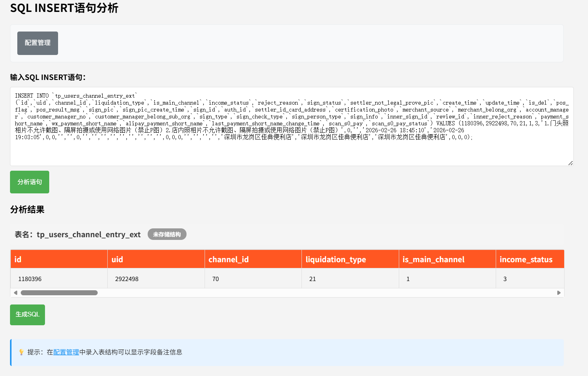
Task: Click the liquidation_type cell containing 21
Action: (313, 279)
